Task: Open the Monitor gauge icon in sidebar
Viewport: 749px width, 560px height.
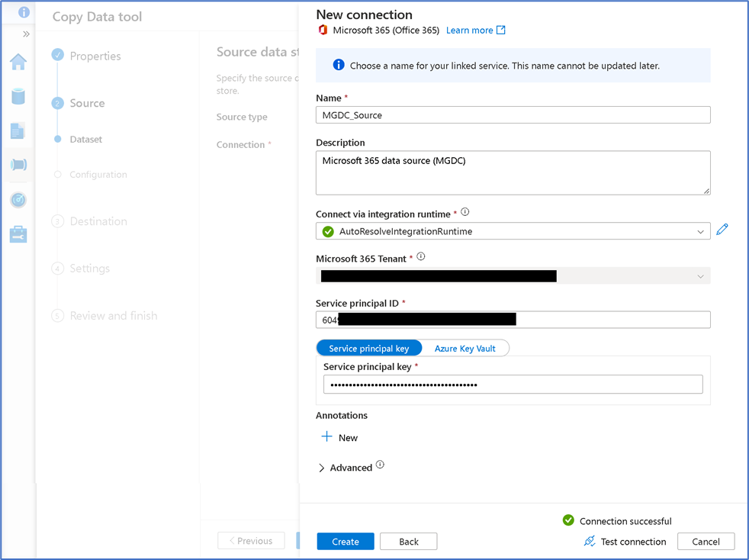Action: [18, 200]
